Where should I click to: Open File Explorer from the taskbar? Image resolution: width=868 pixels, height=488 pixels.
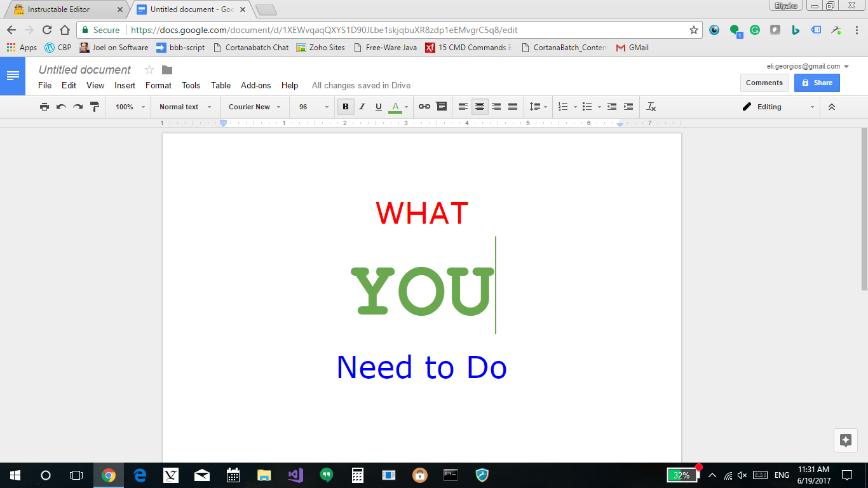[264, 475]
